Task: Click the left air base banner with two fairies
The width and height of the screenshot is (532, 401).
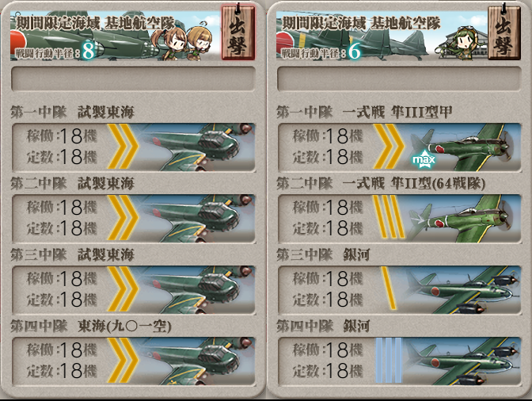Action: pyautogui.click(x=116, y=36)
